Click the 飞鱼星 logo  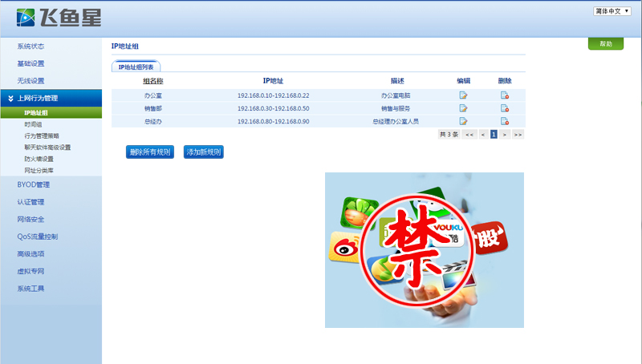pos(59,18)
